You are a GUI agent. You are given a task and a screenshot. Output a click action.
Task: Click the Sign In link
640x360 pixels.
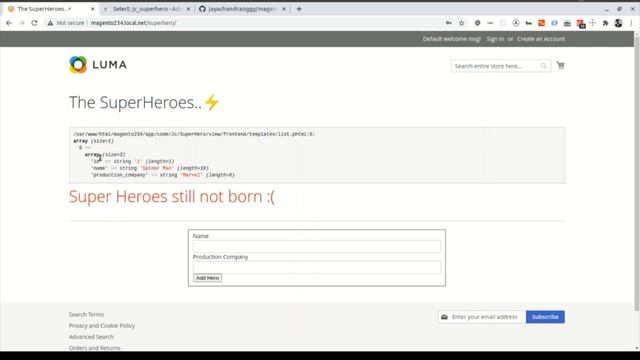pyautogui.click(x=495, y=39)
